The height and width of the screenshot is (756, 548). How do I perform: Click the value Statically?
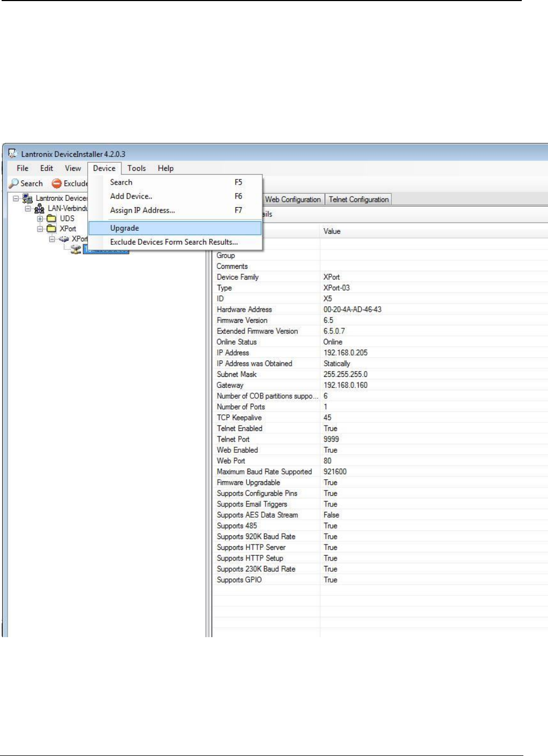337,364
